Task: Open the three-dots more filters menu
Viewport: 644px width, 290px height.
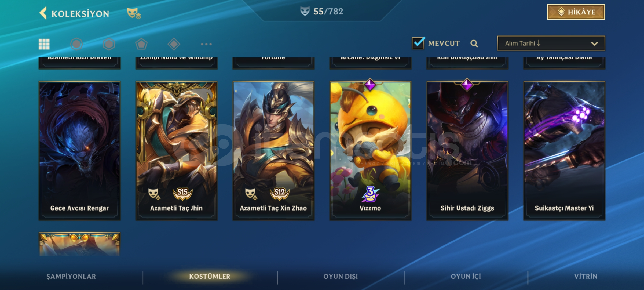Action: 206,44
